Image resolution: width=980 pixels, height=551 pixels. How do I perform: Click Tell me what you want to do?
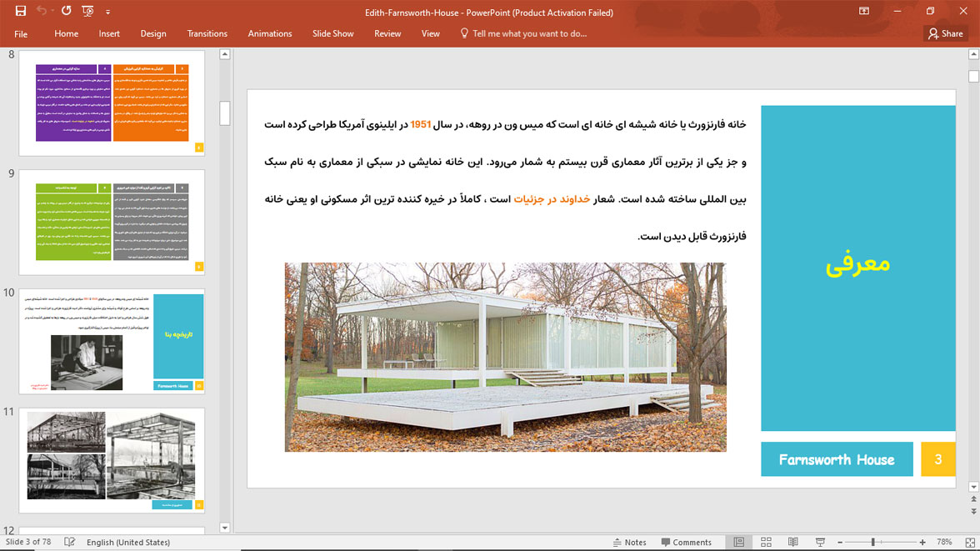click(x=529, y=34)
